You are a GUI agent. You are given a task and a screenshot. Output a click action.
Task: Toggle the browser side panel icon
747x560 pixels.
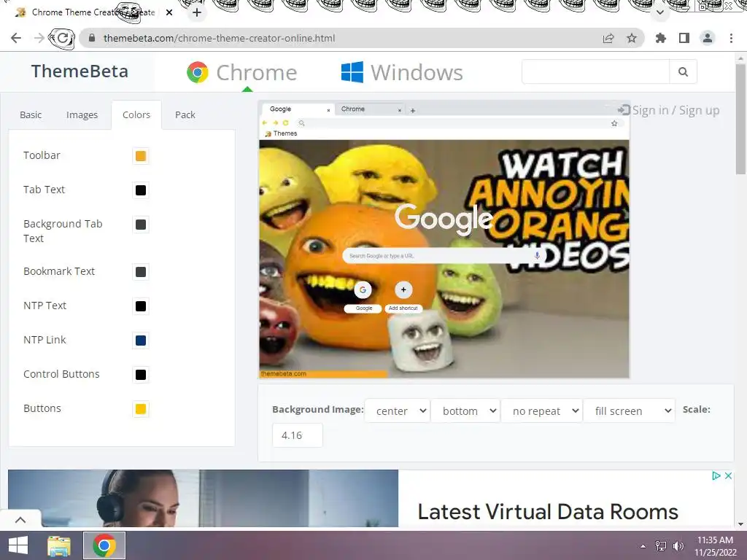pos(684,38)
